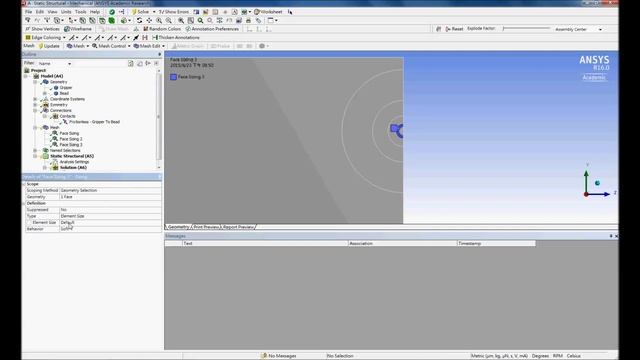Select Geometry node in outline tree

click(x=58, y=82)
